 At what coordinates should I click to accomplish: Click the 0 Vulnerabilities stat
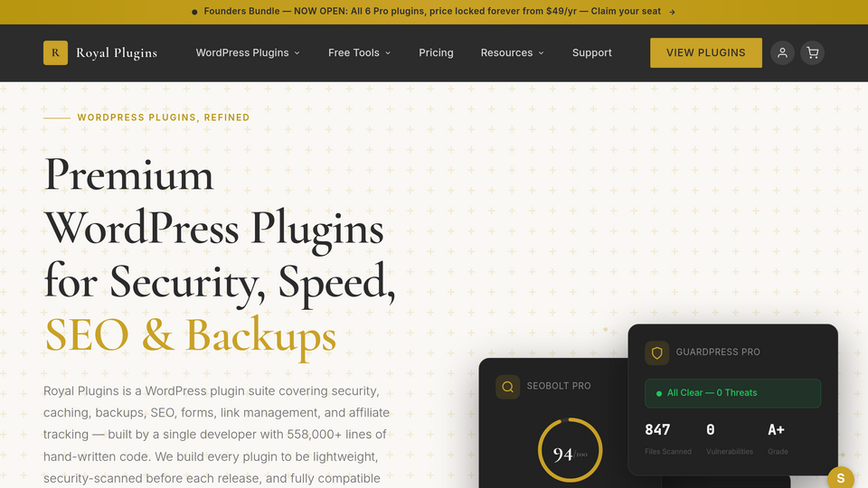[x=730, y=439]
